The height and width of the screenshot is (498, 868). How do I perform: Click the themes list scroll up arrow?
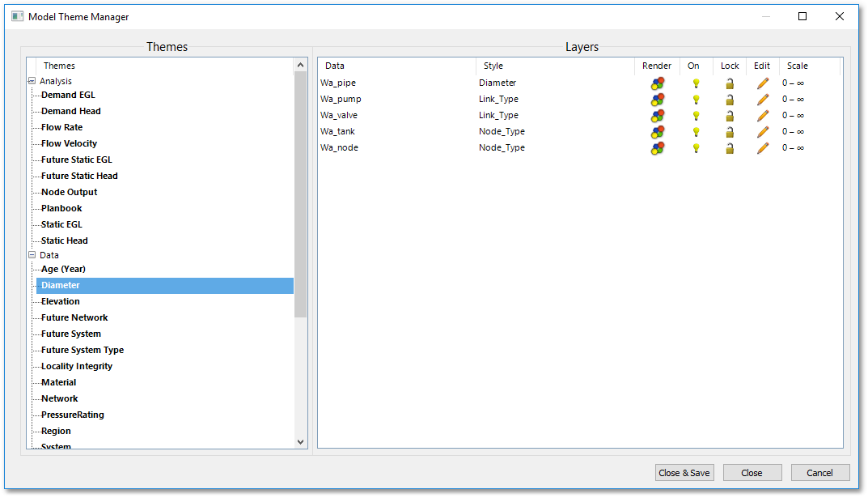tap(301, 65)
